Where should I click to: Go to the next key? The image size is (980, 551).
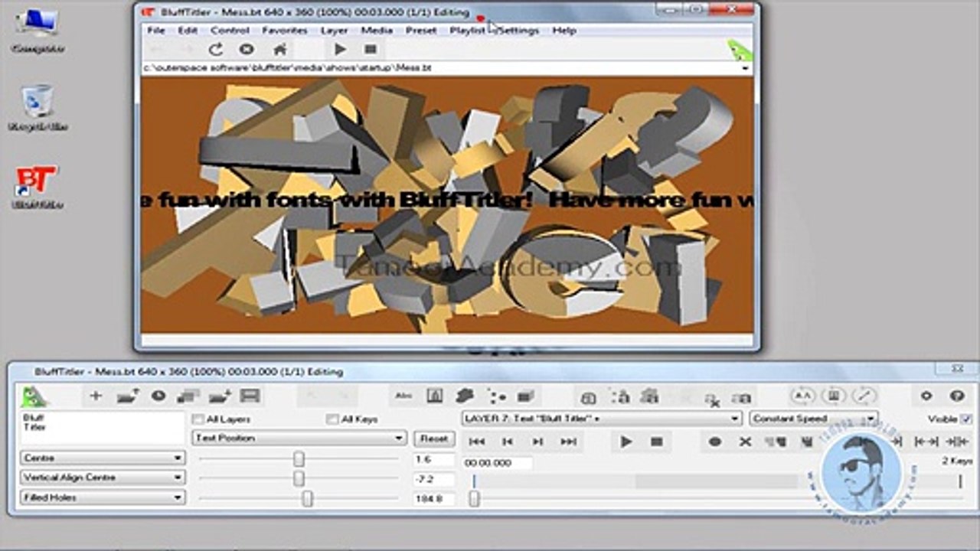tap(538, 442)
